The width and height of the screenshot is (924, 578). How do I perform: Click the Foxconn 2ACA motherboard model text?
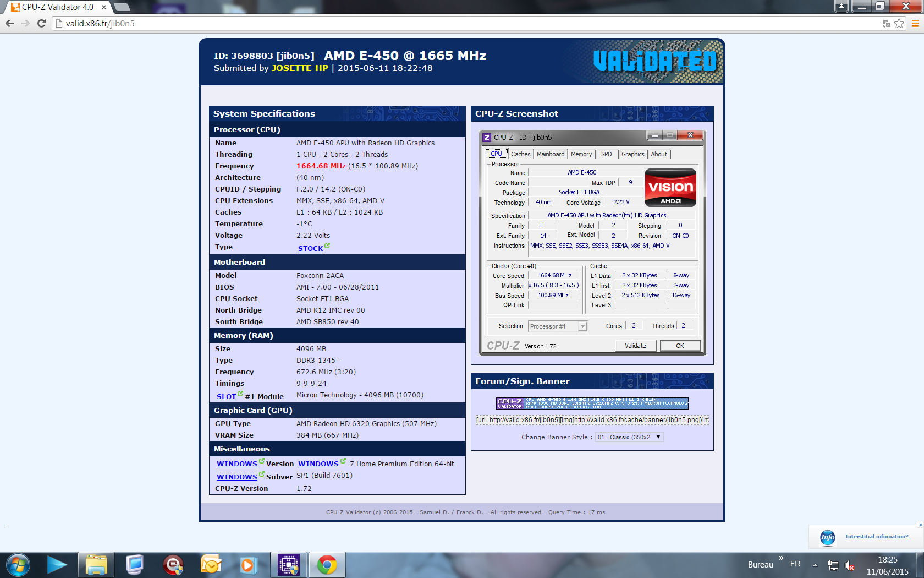coord(320,276)
